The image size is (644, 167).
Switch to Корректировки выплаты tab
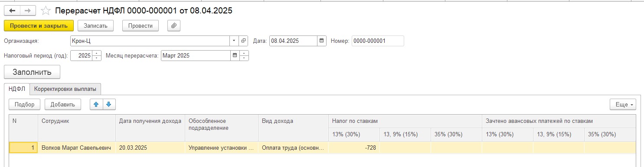pos(65,89)
